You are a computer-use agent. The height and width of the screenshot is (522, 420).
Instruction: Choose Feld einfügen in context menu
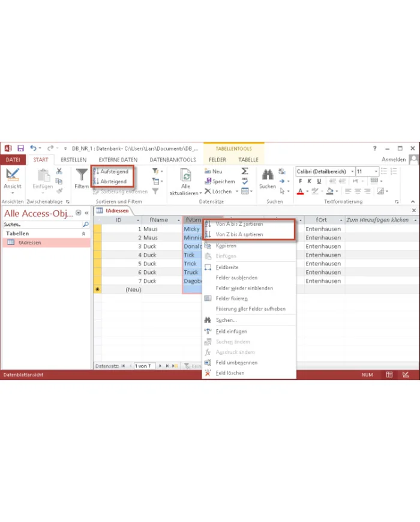[249, 331]
